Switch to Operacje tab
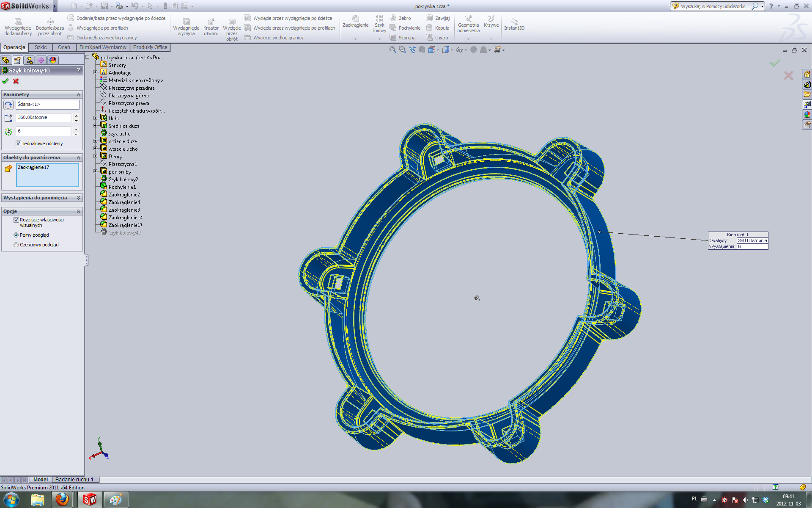Image resolution: width=812 pixels, height=508 pixels. click(x=14, y=47)
